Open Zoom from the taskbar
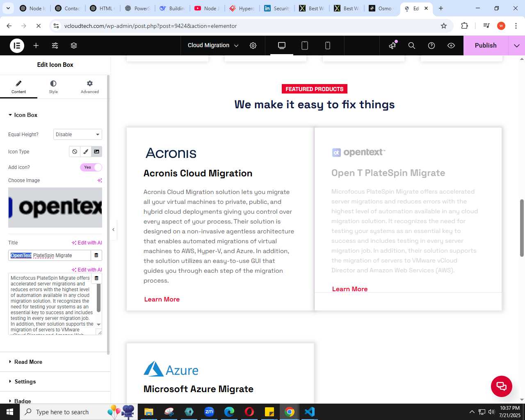The width and height of the screenshot is (525, 420). (209, 412)
